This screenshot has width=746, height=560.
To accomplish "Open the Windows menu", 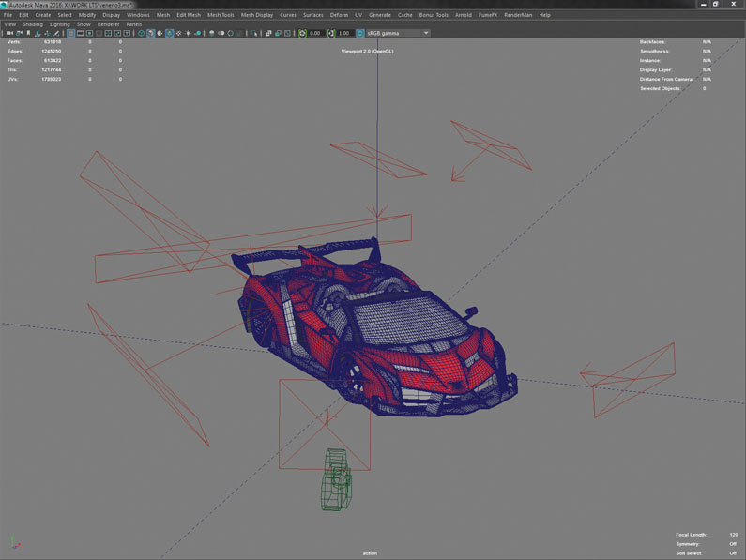I will coord(138,15).
